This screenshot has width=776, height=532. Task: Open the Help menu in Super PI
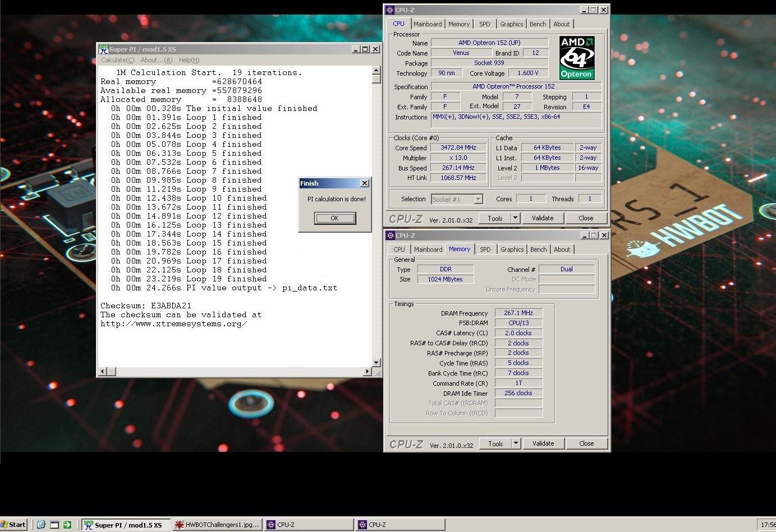tap(189, 60)
